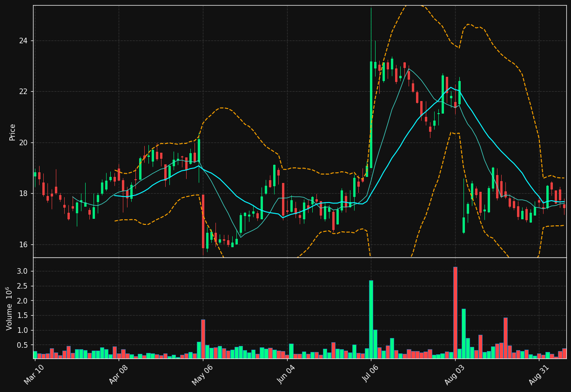Select the tallest red volume bar near Aug 03
The image size is (571, 392).
(x=455, y=312)
